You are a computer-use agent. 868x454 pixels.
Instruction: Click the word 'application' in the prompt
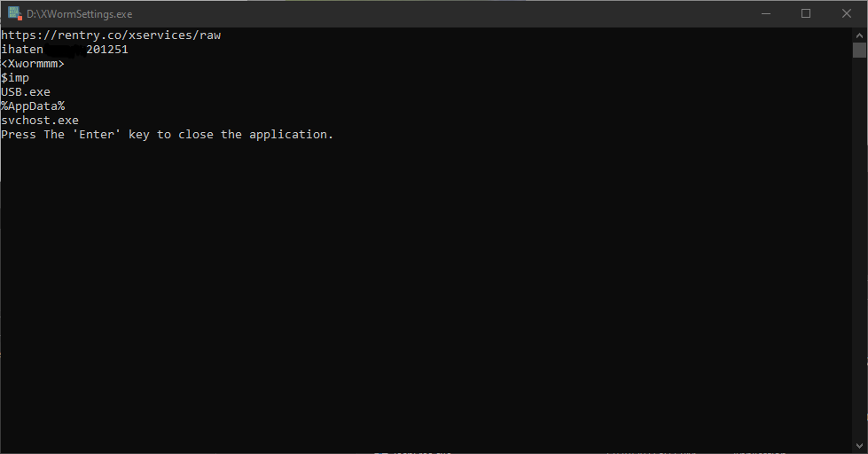(x=288, y=135)
